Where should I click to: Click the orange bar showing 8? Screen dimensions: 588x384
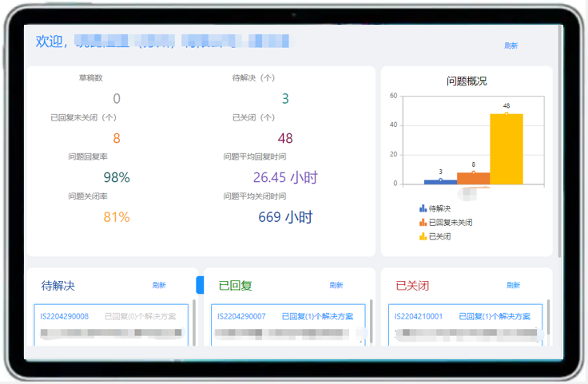click(473, 179)
